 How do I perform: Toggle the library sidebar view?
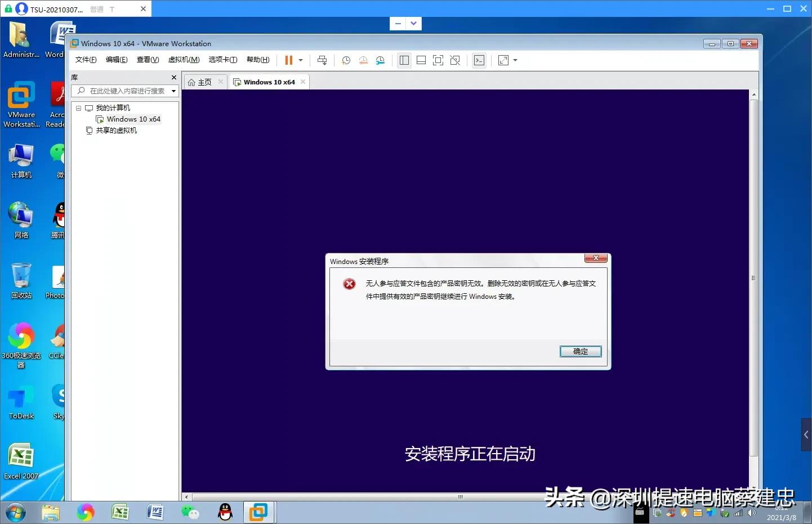tap(404, 60)
